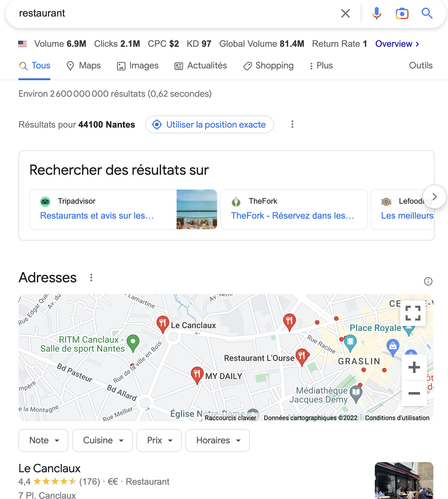
Task: Open the Le Canclaux listing title
Action: coord(50,468)
